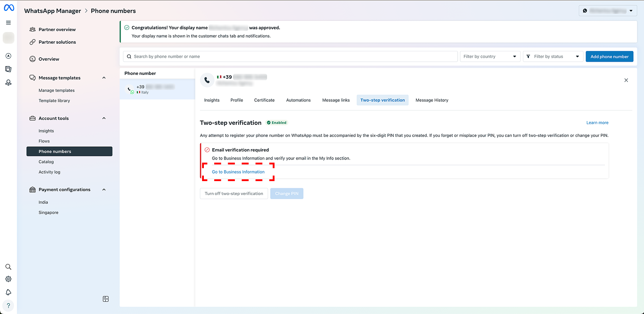Open the settings gear icon
The width and height of the screenshot is (644, 314).
(9, 279)
